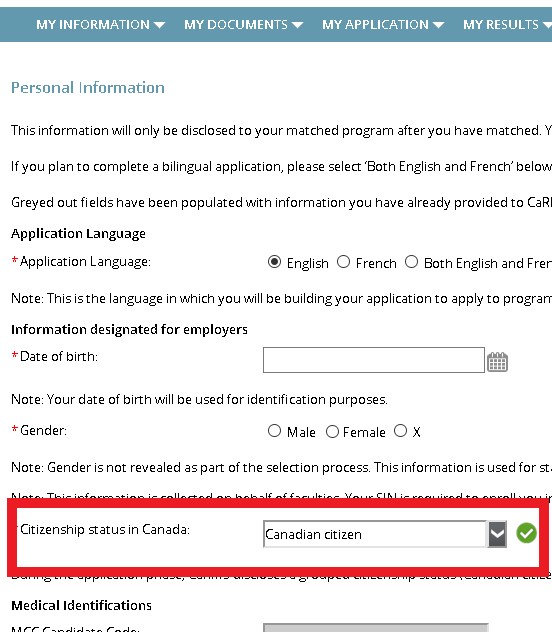Viewport: 552px width, 632px height.
Task: Choose Both English and French option
Action: pyautogui.click(x=411, y=262)
